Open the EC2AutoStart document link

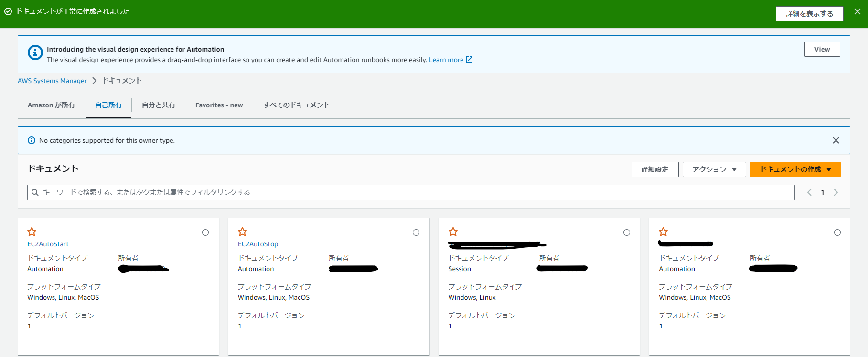click(48, 244)
